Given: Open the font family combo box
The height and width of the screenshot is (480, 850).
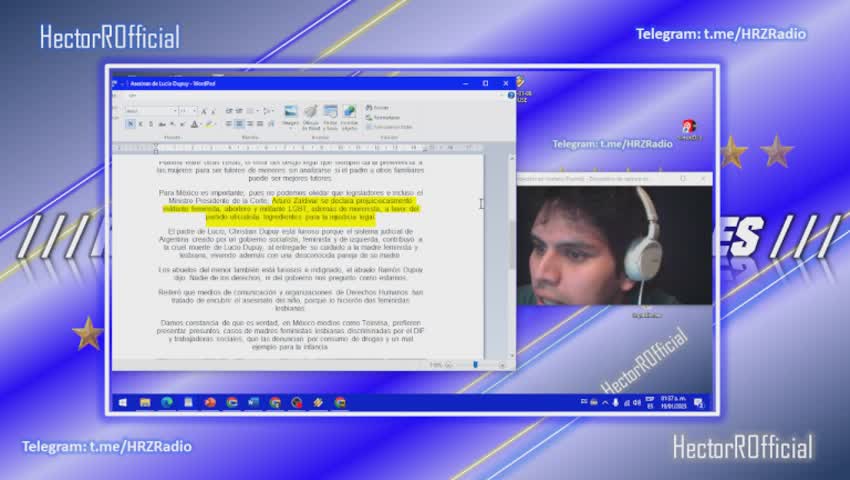Looking at the screenshot, I should (152, 111).
